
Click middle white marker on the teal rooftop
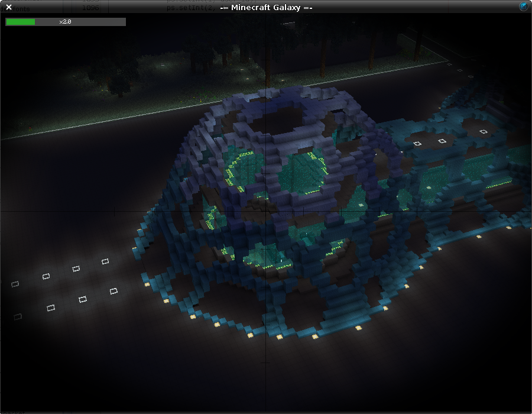point(442,141)
